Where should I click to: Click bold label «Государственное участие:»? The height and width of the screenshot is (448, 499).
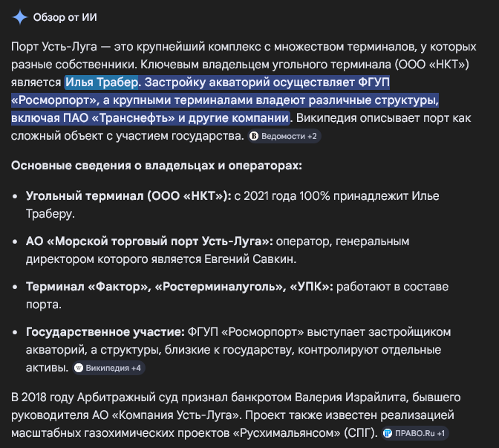tap(105, 331)
